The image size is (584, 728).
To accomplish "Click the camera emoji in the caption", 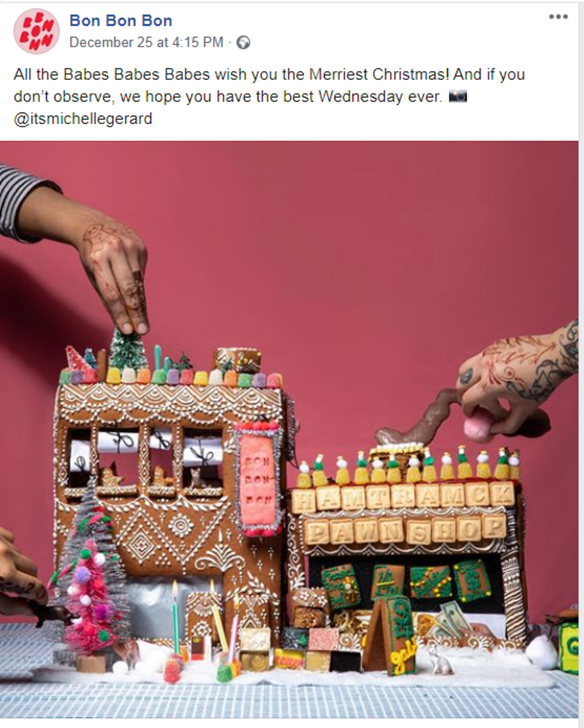I will click(x=458, y=96).
